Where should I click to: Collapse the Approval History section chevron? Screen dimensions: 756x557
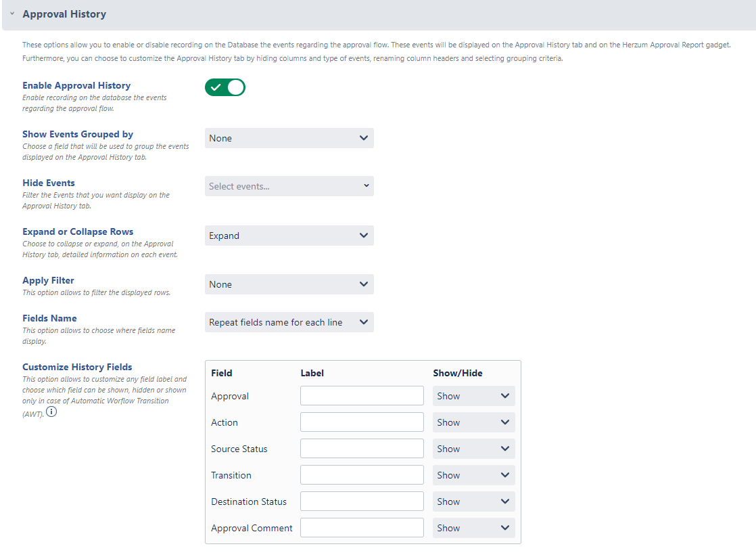12,14
